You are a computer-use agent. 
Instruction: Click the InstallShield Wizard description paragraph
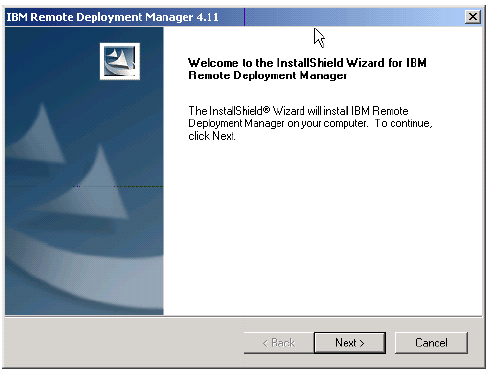[x=310, y=123]
